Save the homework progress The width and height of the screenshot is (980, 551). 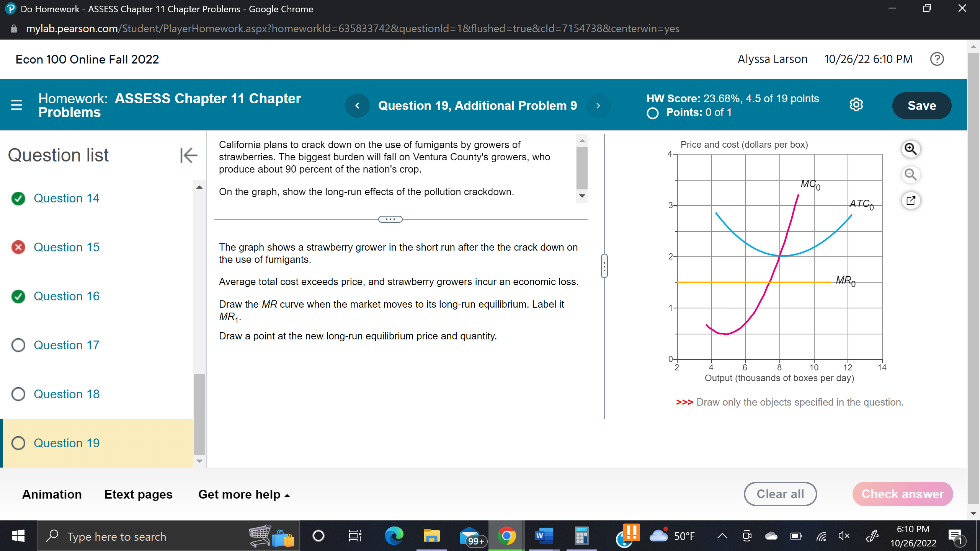pyautogui.click(x=921, y=105)
